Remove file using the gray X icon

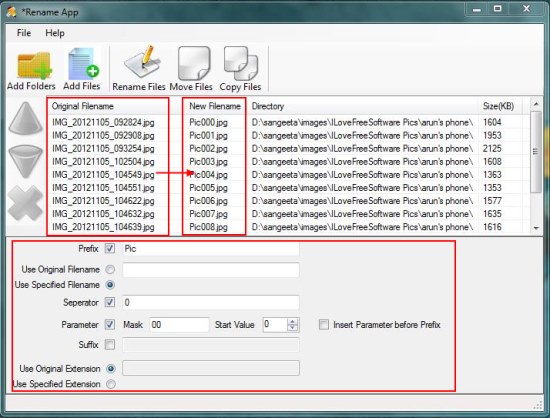click(25, 204)
